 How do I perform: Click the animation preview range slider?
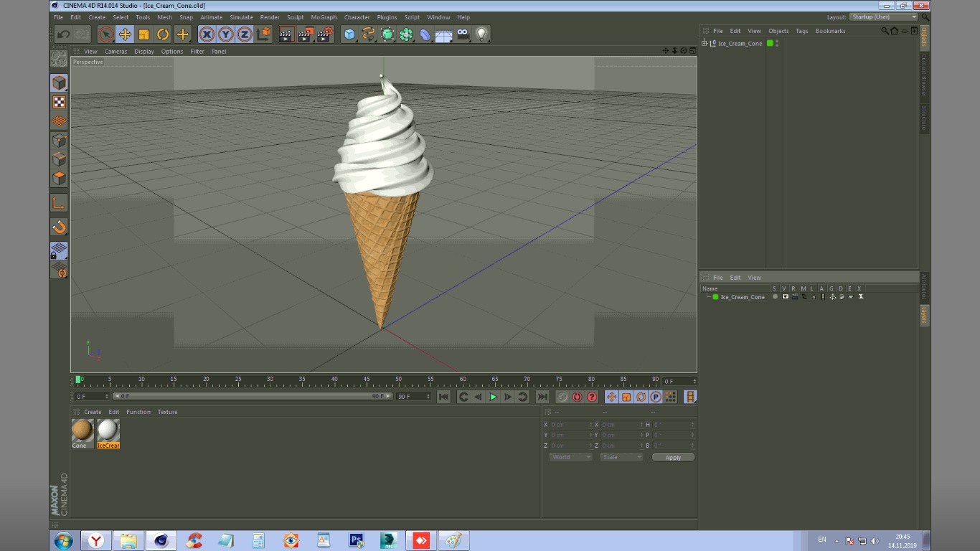(253, 396)
